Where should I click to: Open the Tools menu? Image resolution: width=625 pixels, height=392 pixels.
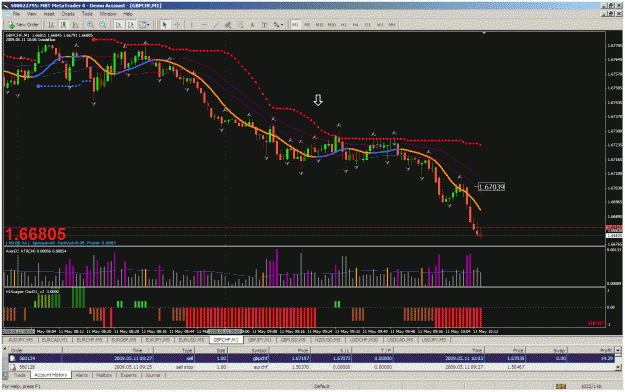click(87, 14)
